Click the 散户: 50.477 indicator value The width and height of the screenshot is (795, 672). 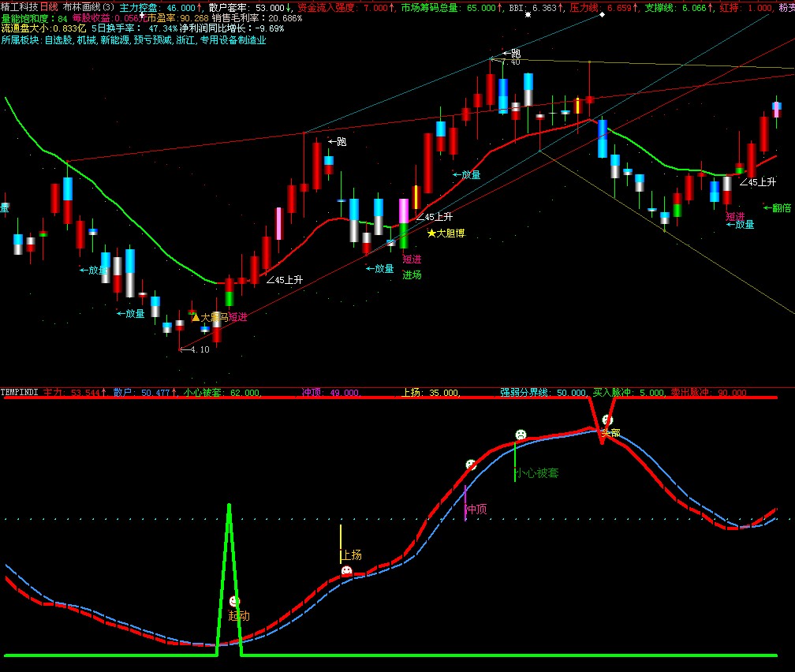(x=145, y=393)
